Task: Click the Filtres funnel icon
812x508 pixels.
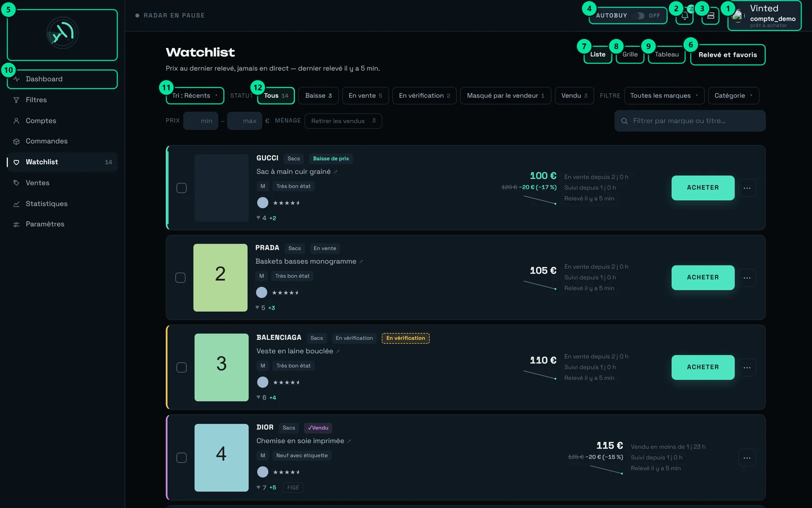Action: click(16, 100)
